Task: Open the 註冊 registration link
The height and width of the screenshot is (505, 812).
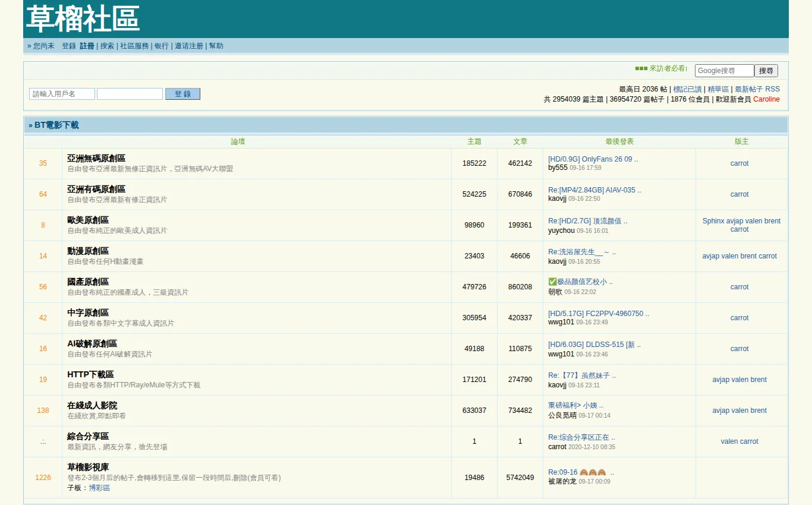Action: (87, 46)
